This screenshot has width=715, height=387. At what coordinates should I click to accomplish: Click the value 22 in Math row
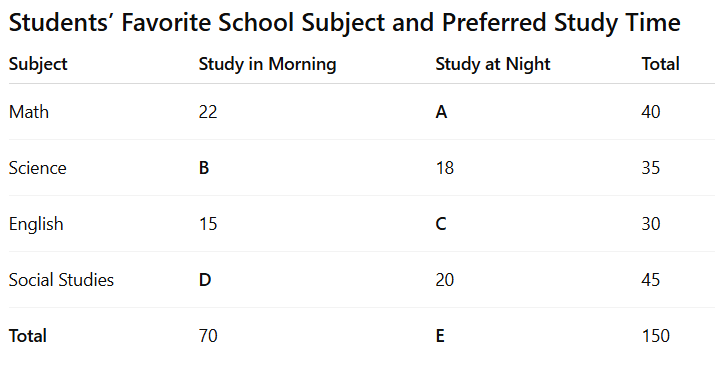coord(208,112)
